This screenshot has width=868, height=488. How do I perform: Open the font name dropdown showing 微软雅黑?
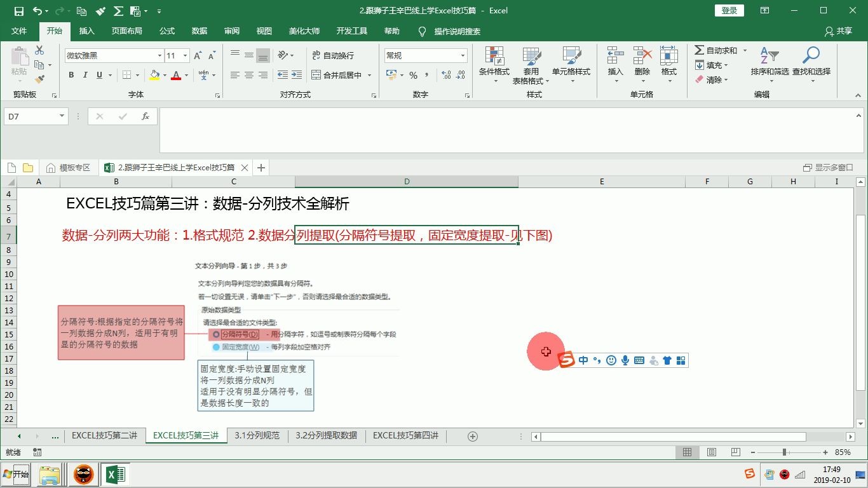(x=111, y=56)
